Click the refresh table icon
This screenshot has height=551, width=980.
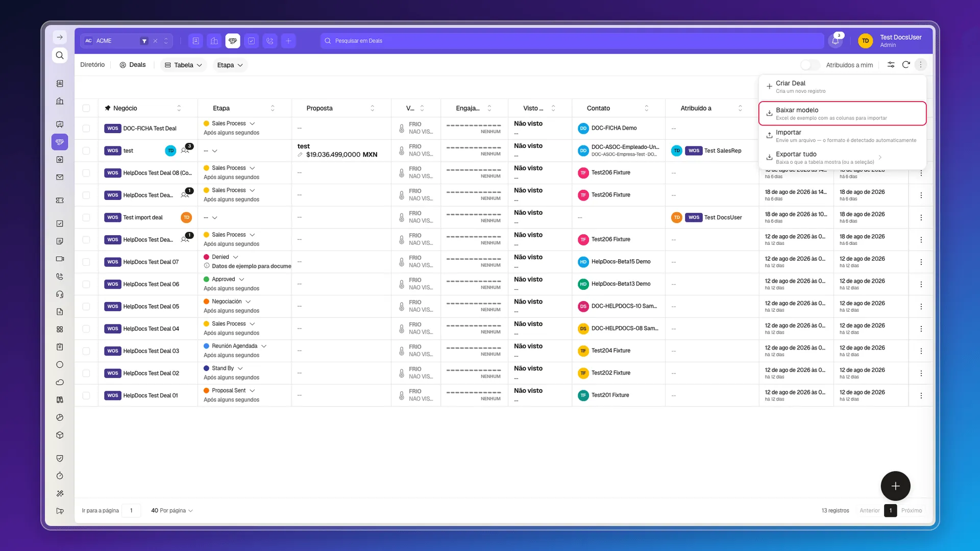click(906, 65)
